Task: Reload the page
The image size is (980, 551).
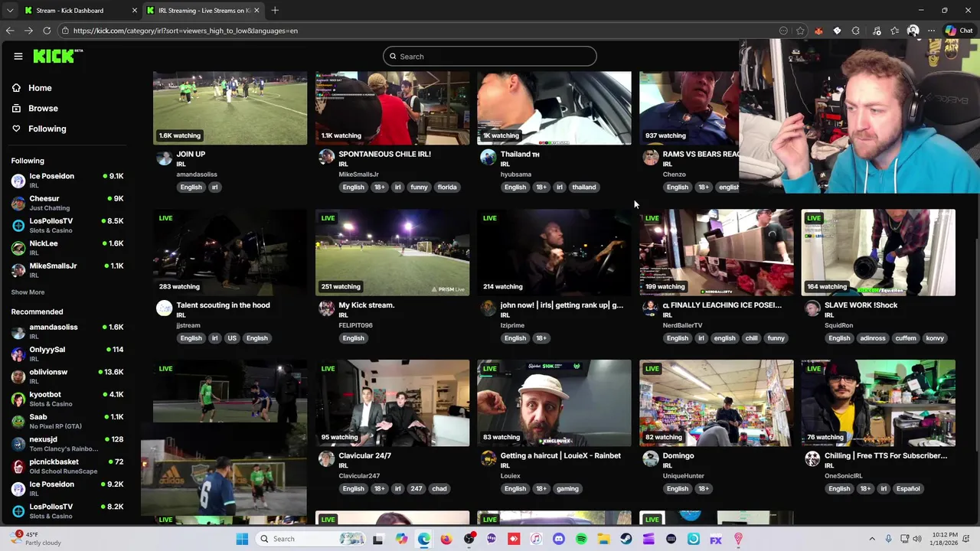Action: point(47,31)
